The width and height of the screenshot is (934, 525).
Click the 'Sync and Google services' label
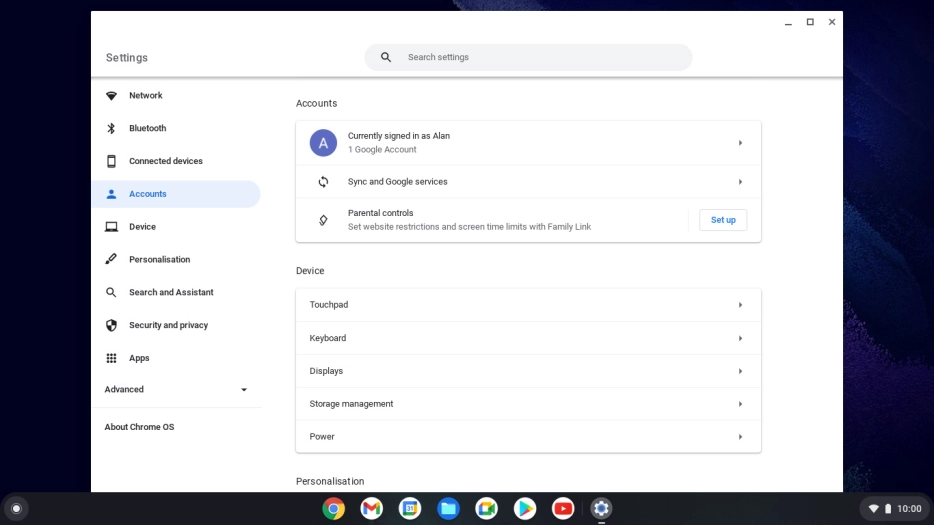point(397,182)
